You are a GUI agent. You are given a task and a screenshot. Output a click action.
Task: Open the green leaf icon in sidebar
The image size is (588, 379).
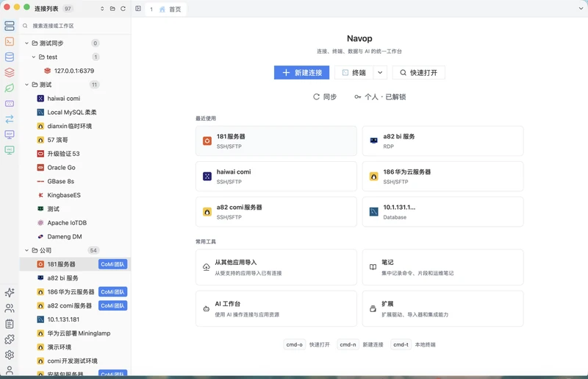click(10, 88)
